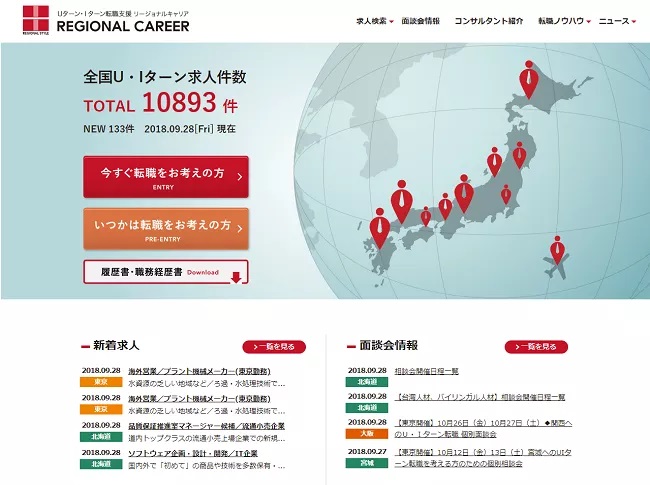Click 一覧を見る beside 新着求人
Screen dimensions: 650x485
[x=274, y=347]
